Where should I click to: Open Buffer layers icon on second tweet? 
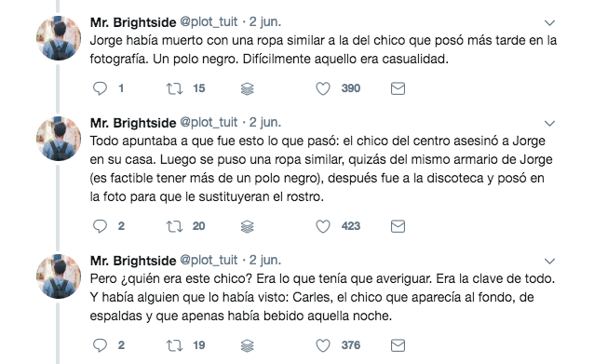click(247, 226)
